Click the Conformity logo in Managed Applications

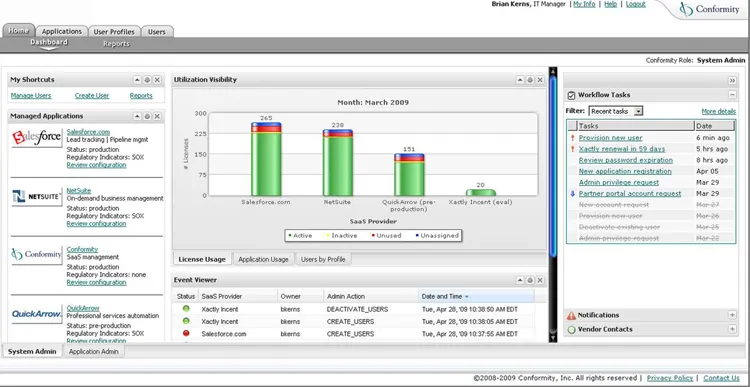click(37, 255)
